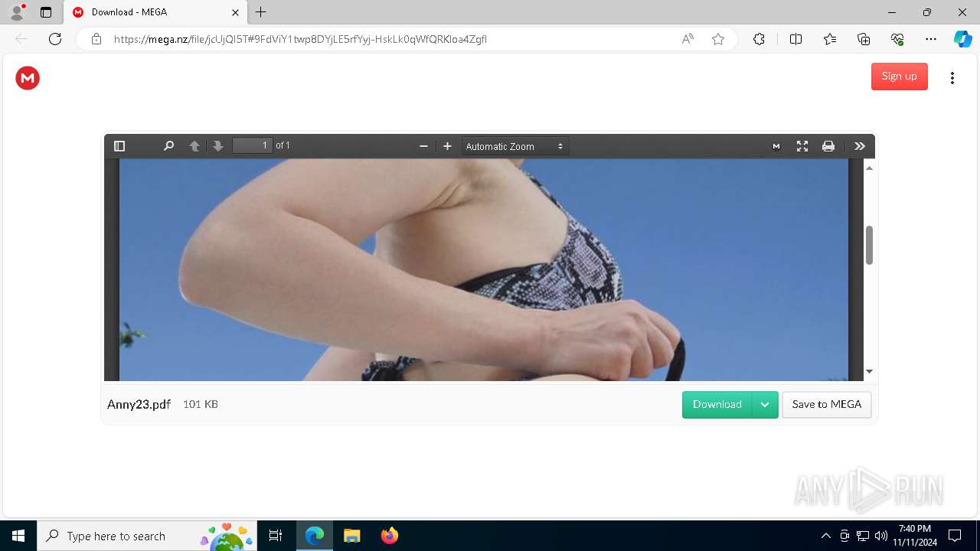
Task: Open the MEGA three-dot options menu
Action: point(952,77)
